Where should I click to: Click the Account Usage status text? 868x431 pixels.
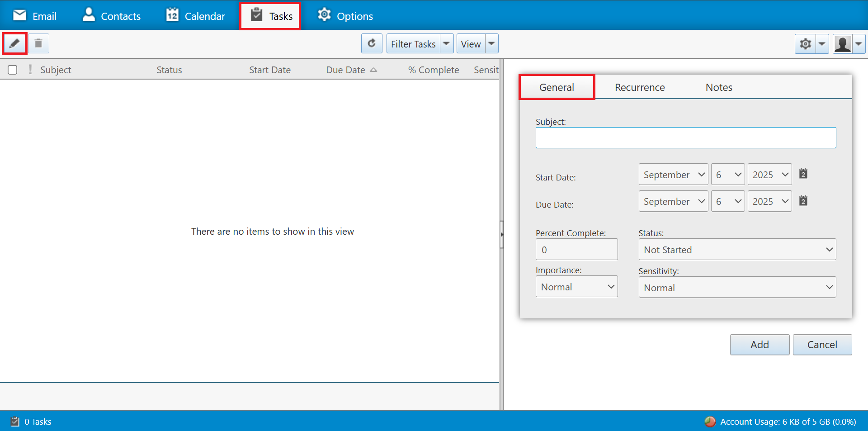788,422
